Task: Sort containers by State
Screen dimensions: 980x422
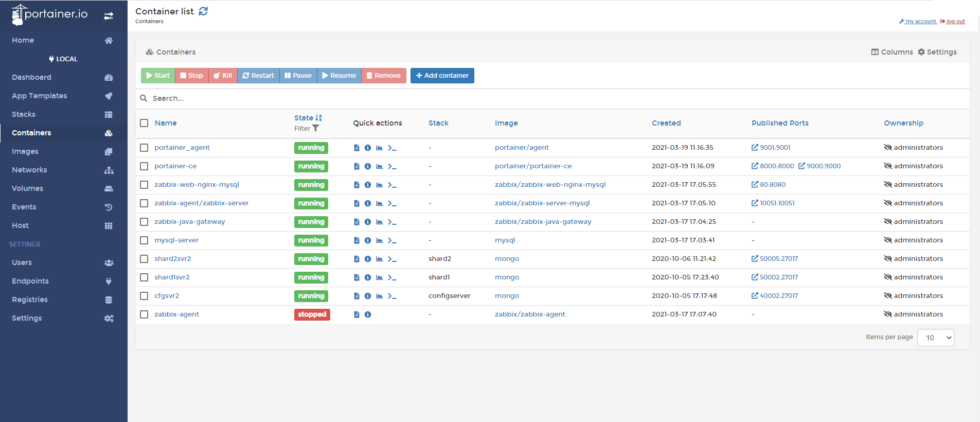Action: (308, 118)
